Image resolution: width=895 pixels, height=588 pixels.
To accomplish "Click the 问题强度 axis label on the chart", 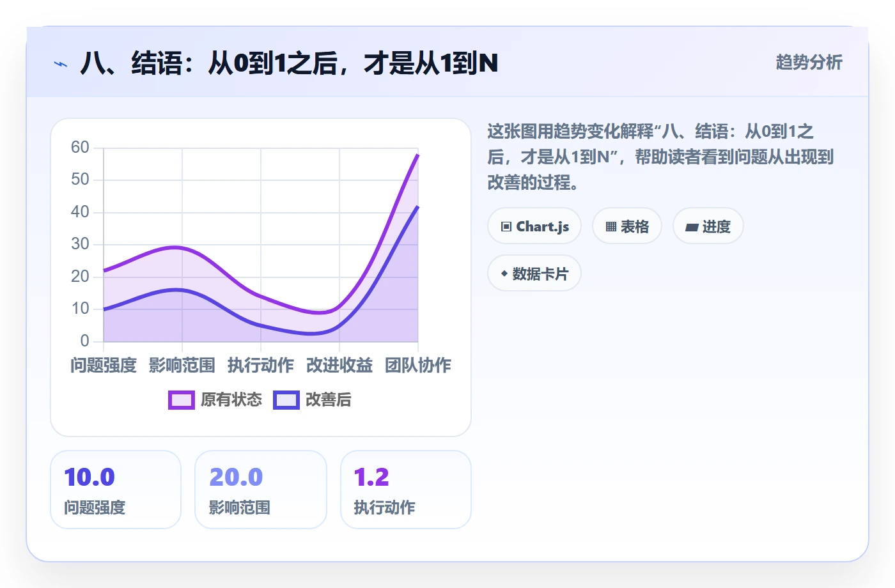I will pos(104,366).
